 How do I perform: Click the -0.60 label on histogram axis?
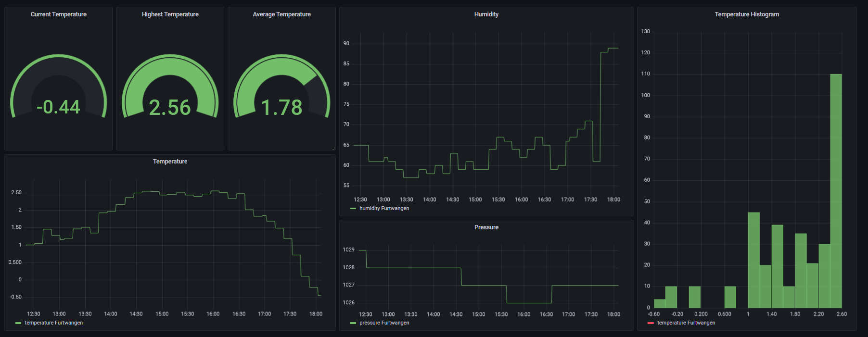point(654,314)
